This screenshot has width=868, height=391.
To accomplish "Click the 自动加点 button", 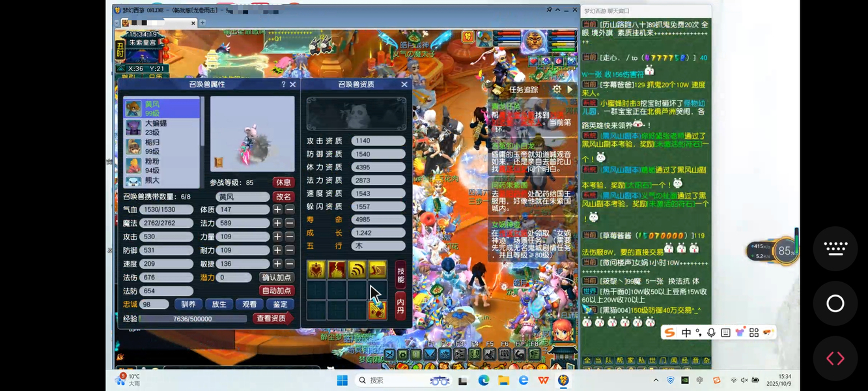I will click(276, 291).
